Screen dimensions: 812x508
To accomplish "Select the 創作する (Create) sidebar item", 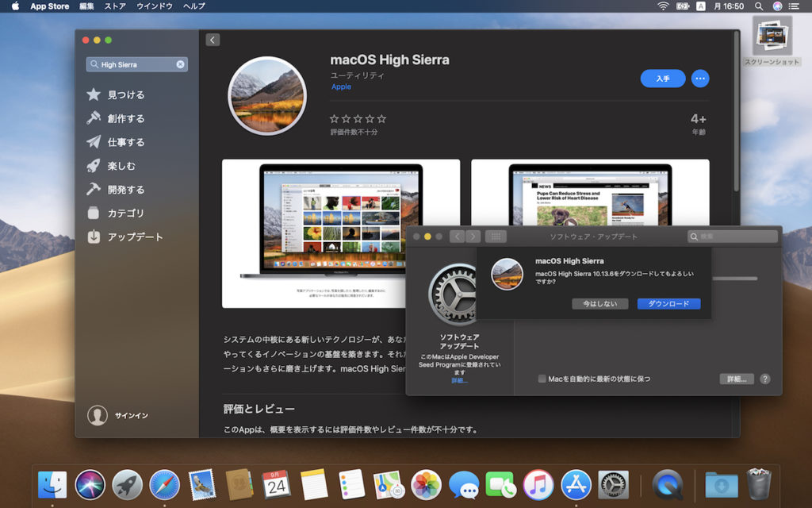I will click(x=125, y=118).
